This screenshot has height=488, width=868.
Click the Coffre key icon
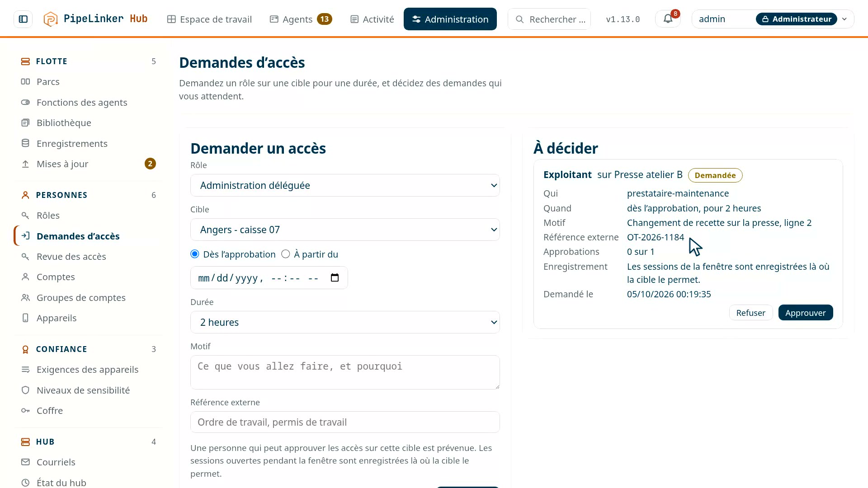(x=25, y=411)
